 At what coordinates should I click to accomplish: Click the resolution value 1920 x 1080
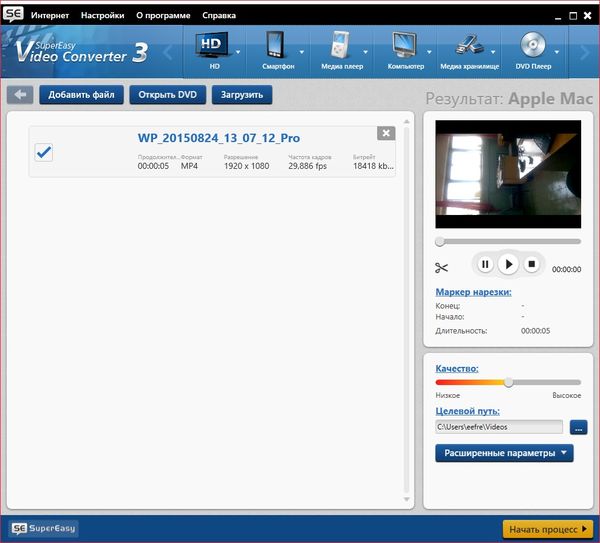[246, 166]
